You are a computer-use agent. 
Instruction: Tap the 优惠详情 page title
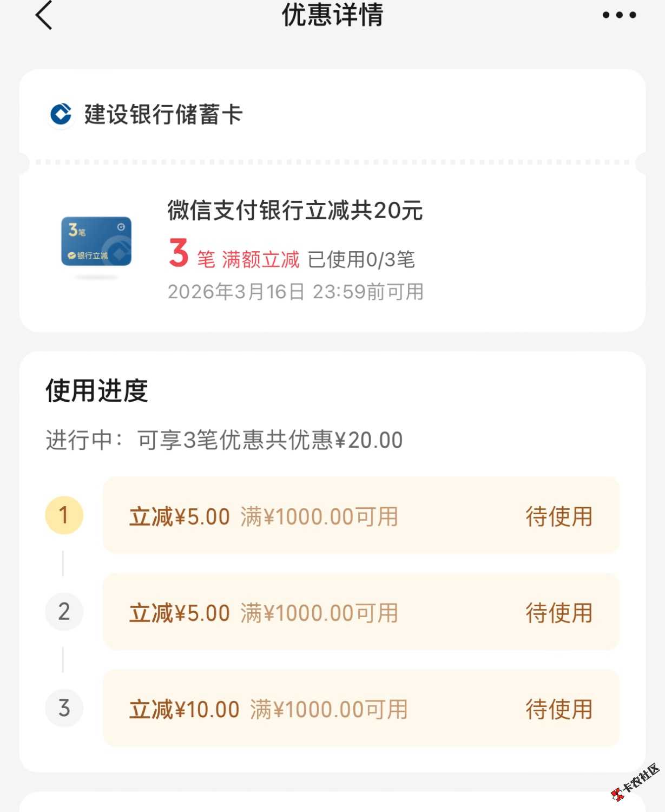[x=332, y=15]
